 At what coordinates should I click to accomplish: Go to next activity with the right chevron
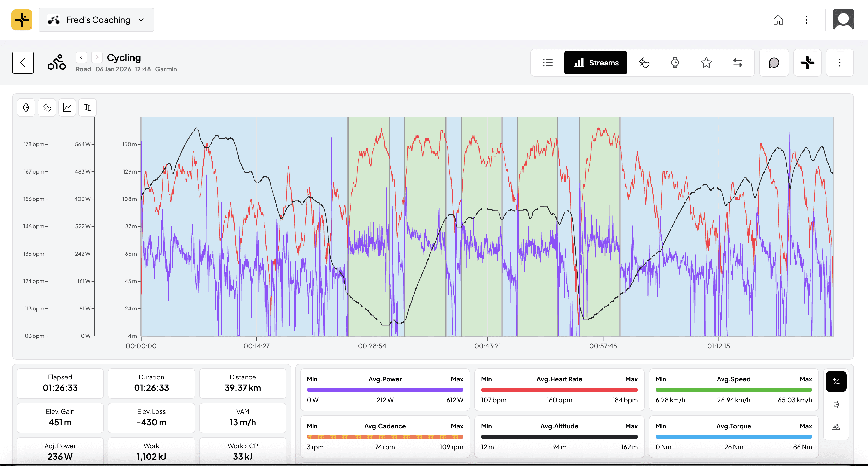pos(97,57)
